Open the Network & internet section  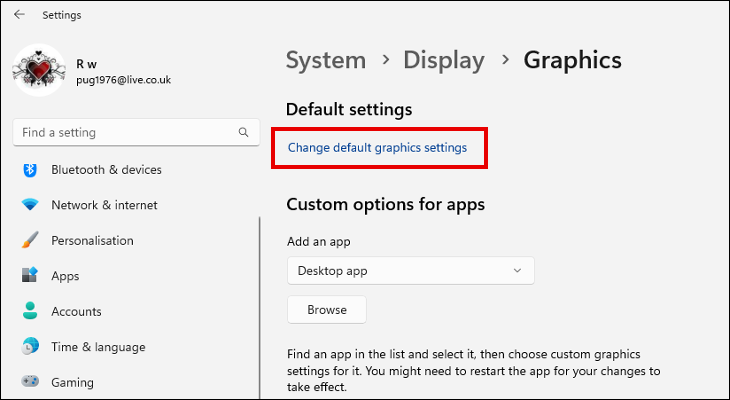[104, 205]
